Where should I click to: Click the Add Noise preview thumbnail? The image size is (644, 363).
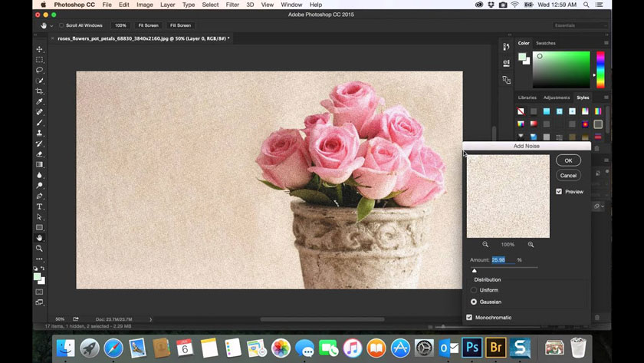508,196
